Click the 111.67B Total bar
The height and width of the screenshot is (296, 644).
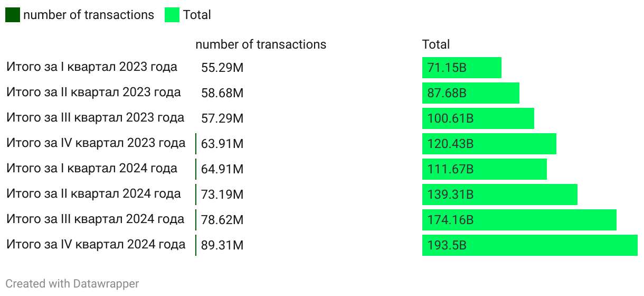tap(484, 169)
